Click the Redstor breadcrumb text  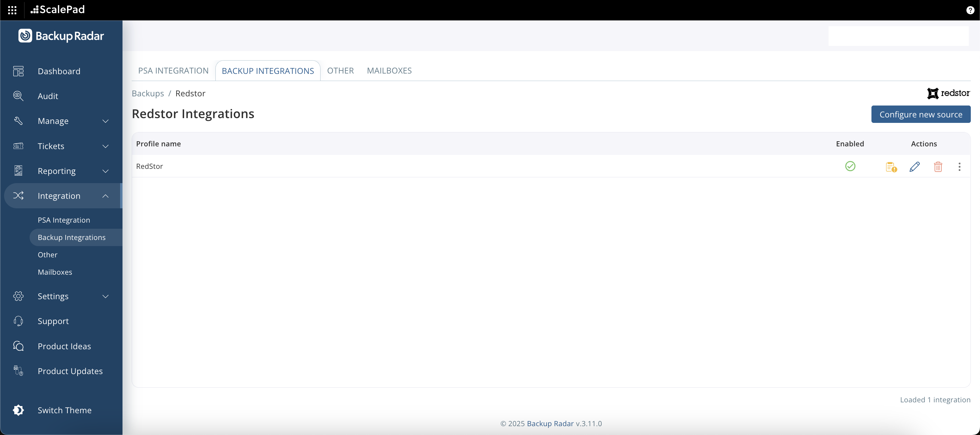[x=190, y=94]
